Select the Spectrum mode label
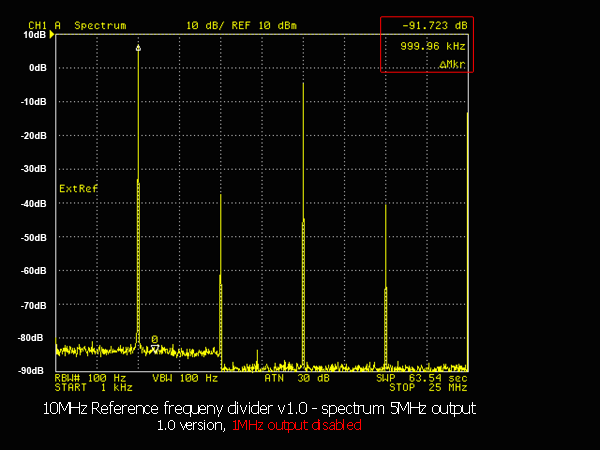Screen dimensions: 600x450 pyautogui.click(x=100, y=26)
